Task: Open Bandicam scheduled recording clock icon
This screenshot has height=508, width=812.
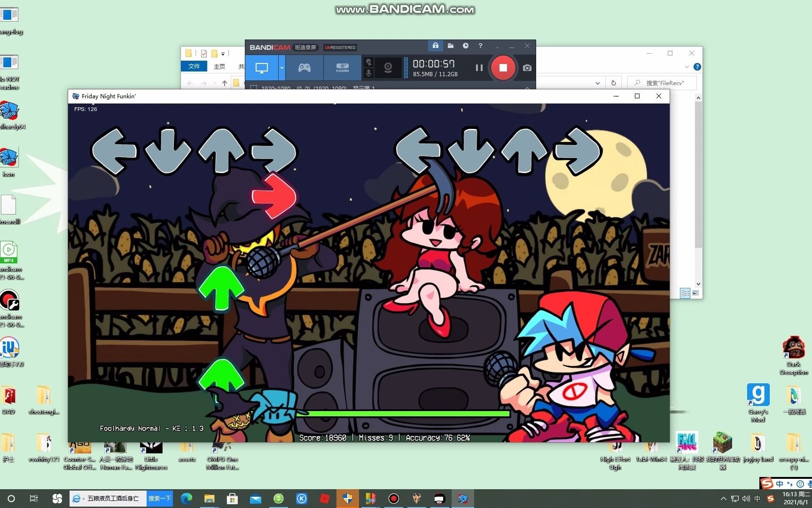Action: coord(466,46)
